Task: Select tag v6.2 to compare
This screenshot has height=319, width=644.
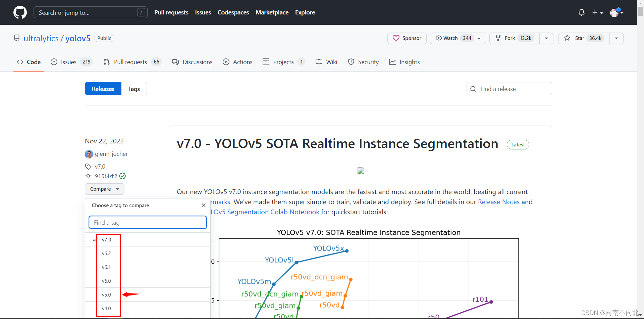Action: coord(148,253)
